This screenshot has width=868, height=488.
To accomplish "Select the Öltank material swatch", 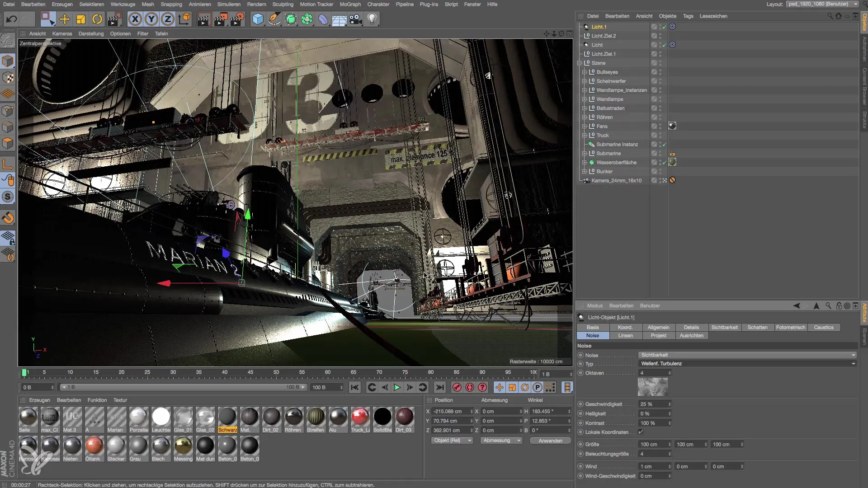I will [x=94, y=449].
